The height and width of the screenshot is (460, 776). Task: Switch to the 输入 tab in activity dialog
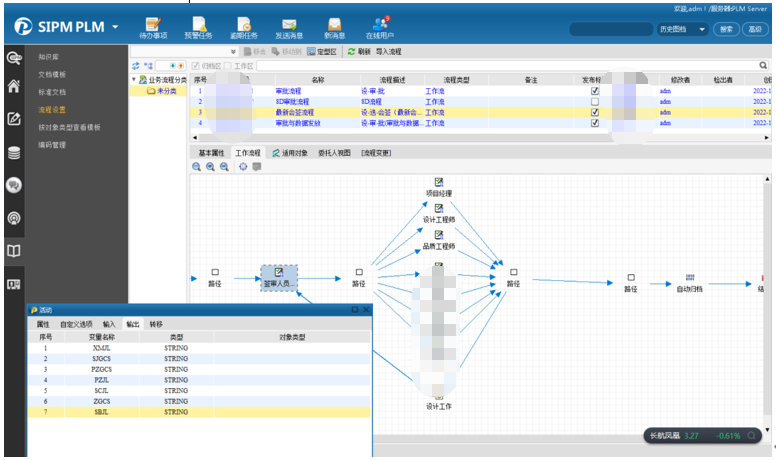point(109,324)
